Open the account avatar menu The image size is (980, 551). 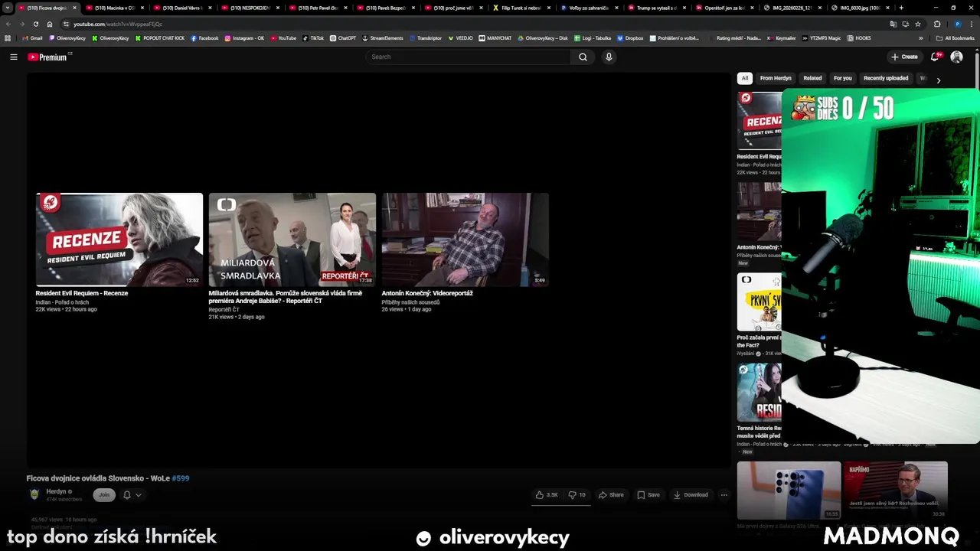(x=956, y=57)
